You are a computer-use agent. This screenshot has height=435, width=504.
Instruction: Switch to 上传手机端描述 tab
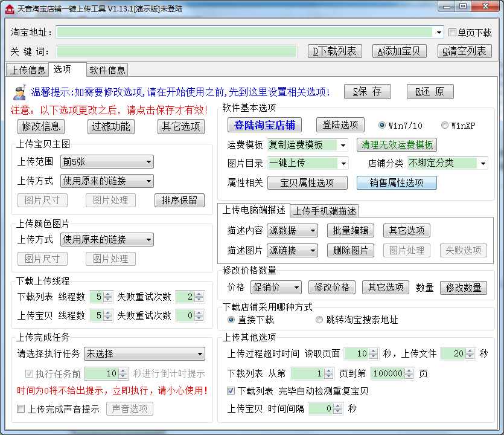pos(324,211)
